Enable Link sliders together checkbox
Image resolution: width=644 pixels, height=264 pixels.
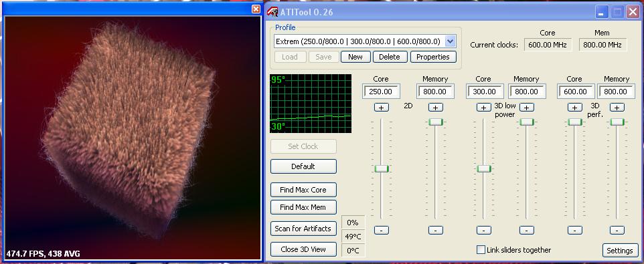pyautogui.click(x=481, y=250)
